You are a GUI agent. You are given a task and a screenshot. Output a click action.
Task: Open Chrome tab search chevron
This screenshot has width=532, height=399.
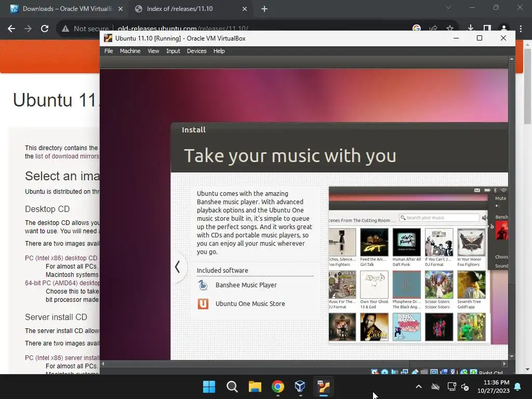tap(448, 7)
